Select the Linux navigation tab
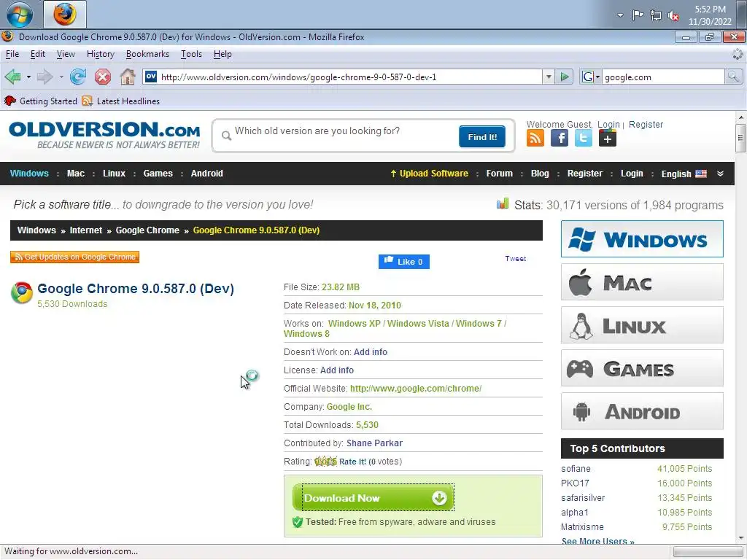This screenshot has width=747, height=560. point(115,174)
